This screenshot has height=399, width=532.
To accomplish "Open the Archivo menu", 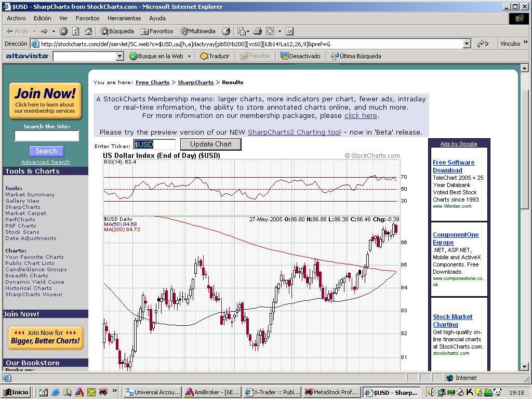I will (x=16, y=18).
